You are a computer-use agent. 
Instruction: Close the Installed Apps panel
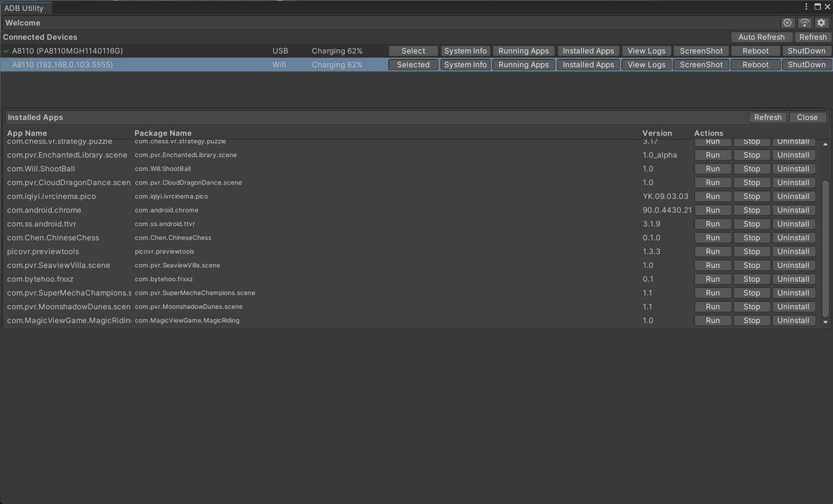click(x=807, y=117)
